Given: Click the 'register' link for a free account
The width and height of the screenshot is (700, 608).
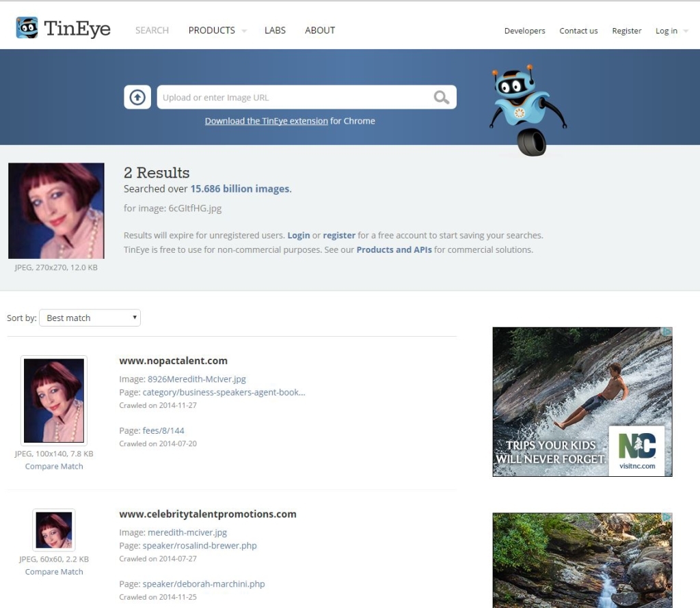Looking at the screenshot, I should (339, 234).
